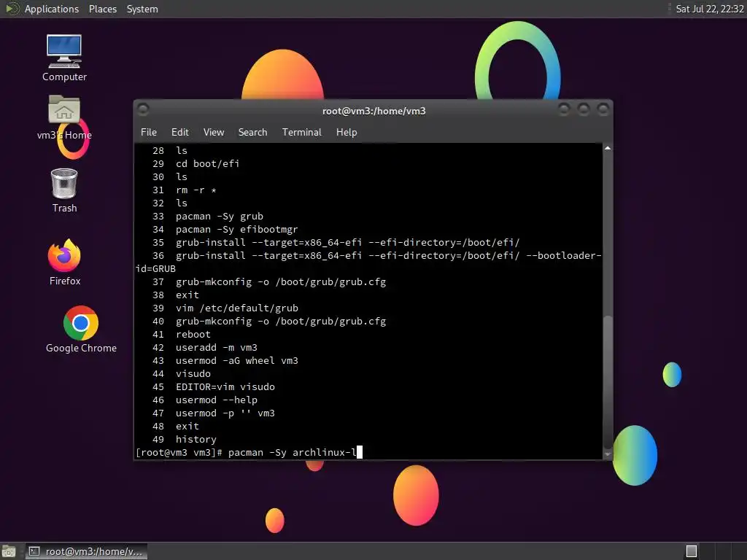Click the wrapped 'id=GRUB' text
The width and height of the screenshot is (747, 560).
(155, 269)
